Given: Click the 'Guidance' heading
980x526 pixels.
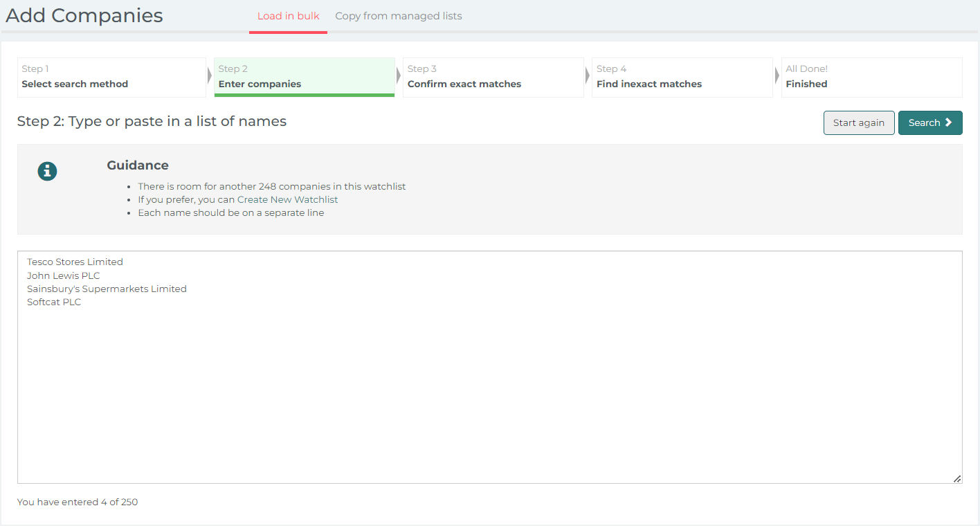Looking at the screenshot, I should pos(138,165).
